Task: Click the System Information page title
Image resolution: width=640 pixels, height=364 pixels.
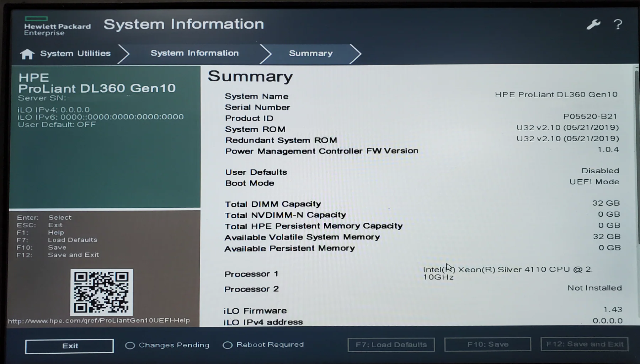Action: pyautogui.click(x=184, y=24)
